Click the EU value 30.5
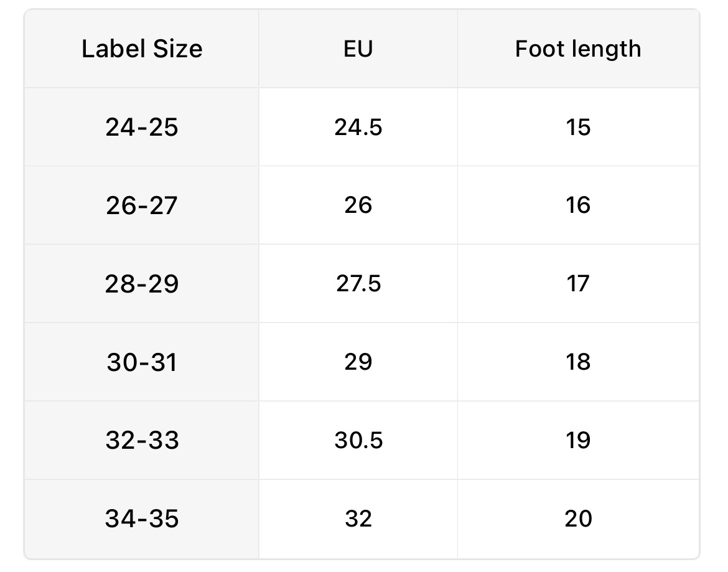 [x=358, y=441]
